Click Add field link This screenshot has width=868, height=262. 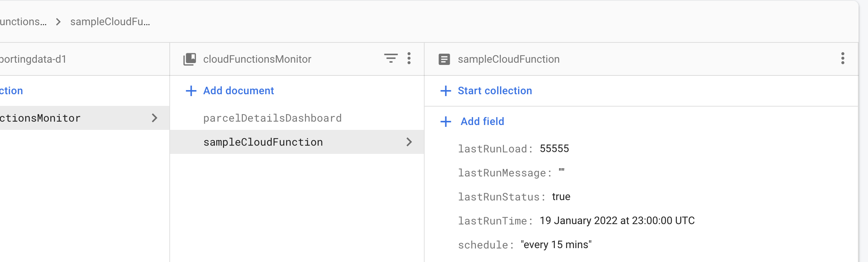482,122
